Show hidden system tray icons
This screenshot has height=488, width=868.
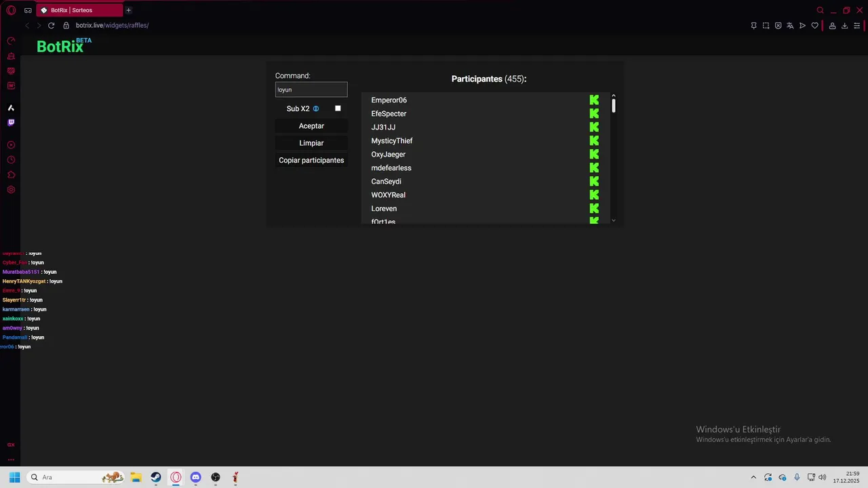click(x=753, y=477)
